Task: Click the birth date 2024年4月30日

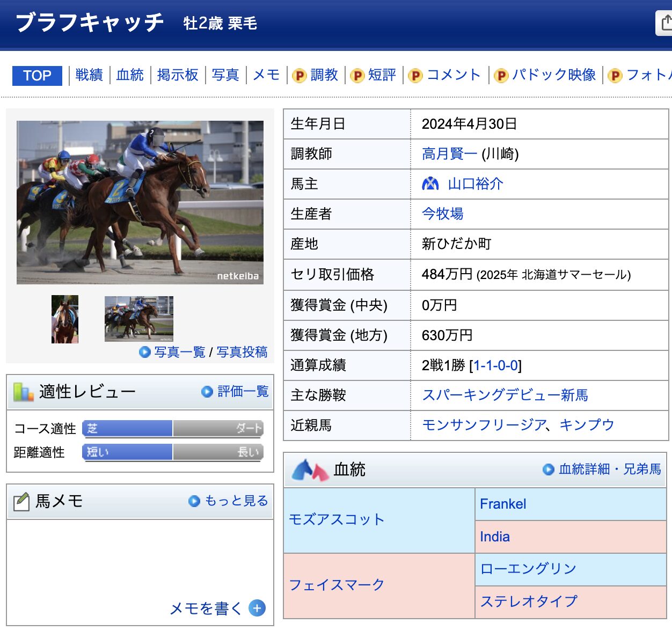Action: pyautogui.click(x=470, y=124)
